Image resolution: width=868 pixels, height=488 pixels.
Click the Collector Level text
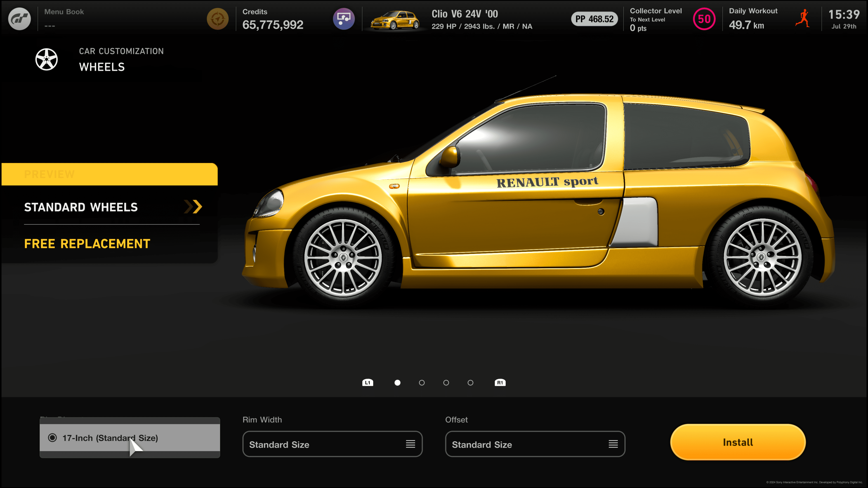pyautogui.click(x=656, y=11)
